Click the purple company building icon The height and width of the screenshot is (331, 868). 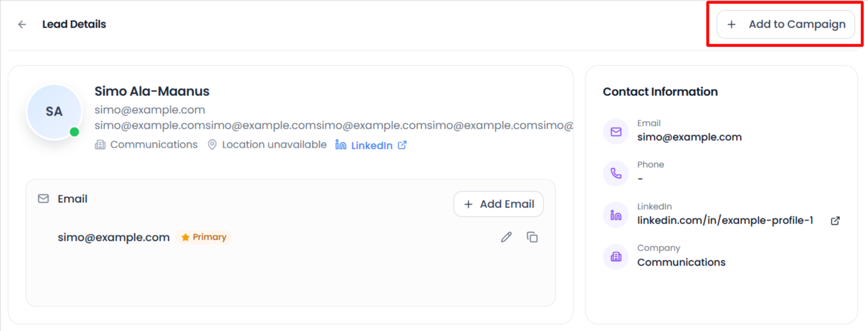(616, 257)
